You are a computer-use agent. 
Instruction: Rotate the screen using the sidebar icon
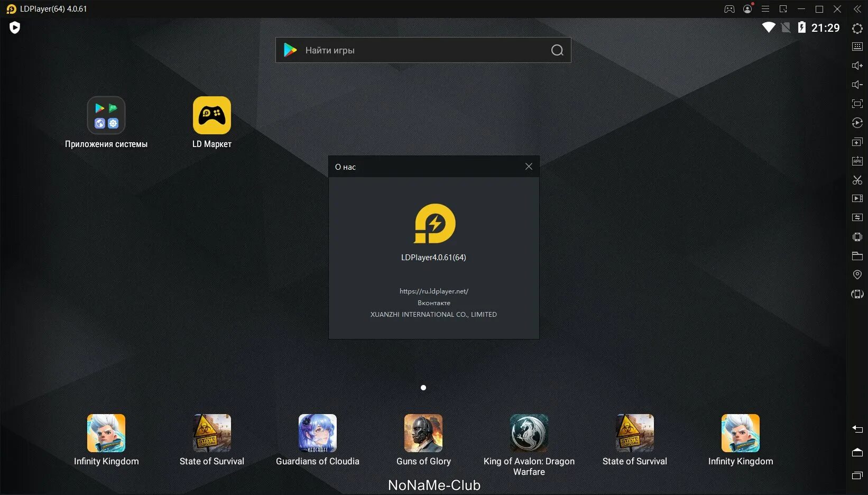[857, 294]
